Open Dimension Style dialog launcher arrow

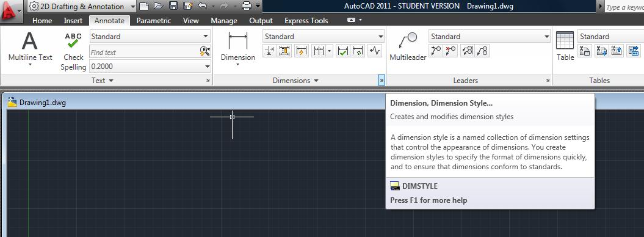pyautogui.click(x=381, y=81)
